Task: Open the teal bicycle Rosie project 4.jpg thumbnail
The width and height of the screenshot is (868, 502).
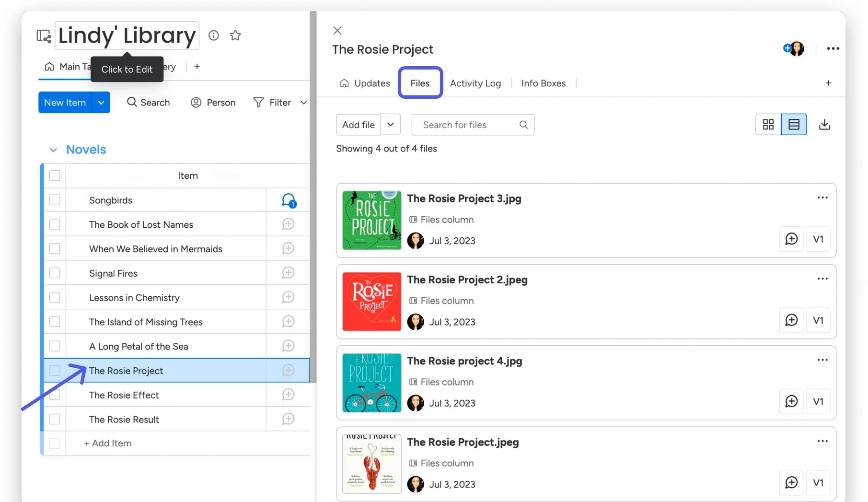Action: click(x=372, y=383)
